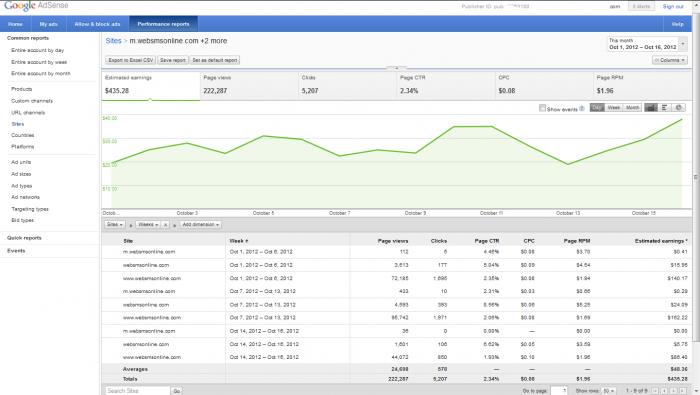Open the Google AdSense logo
This screenshot has width=700, height=395.
tap(36, 6)
